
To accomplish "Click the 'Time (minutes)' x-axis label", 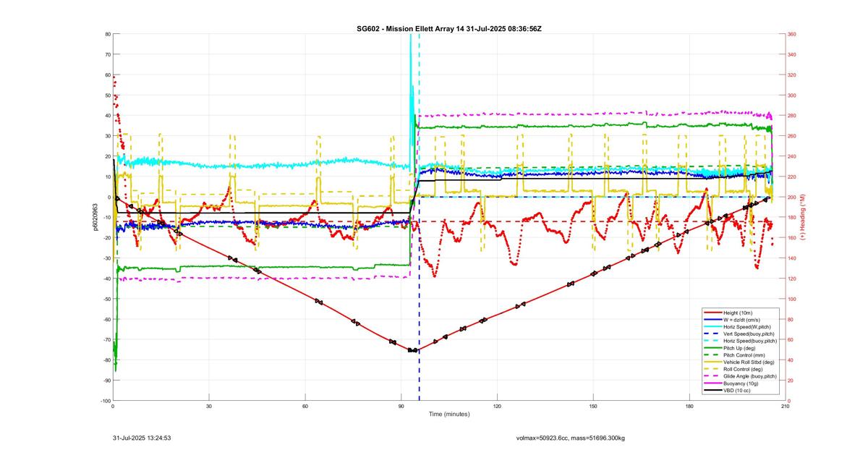I will pos(449,415).
